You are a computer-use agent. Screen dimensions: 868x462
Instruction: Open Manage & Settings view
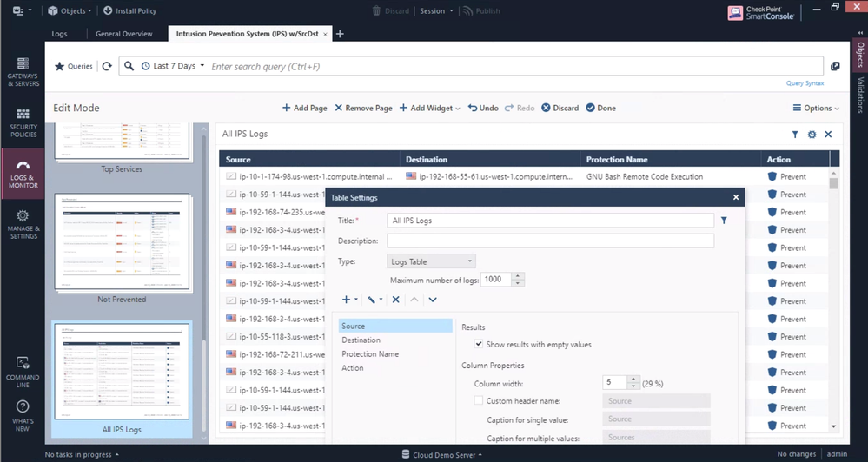pos(23,224)
